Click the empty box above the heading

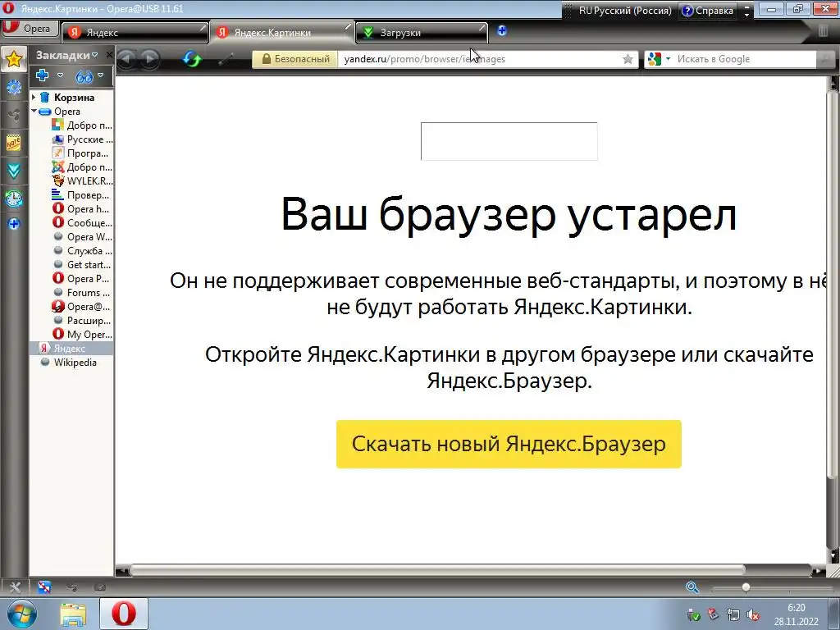click(x=509, y=141)
